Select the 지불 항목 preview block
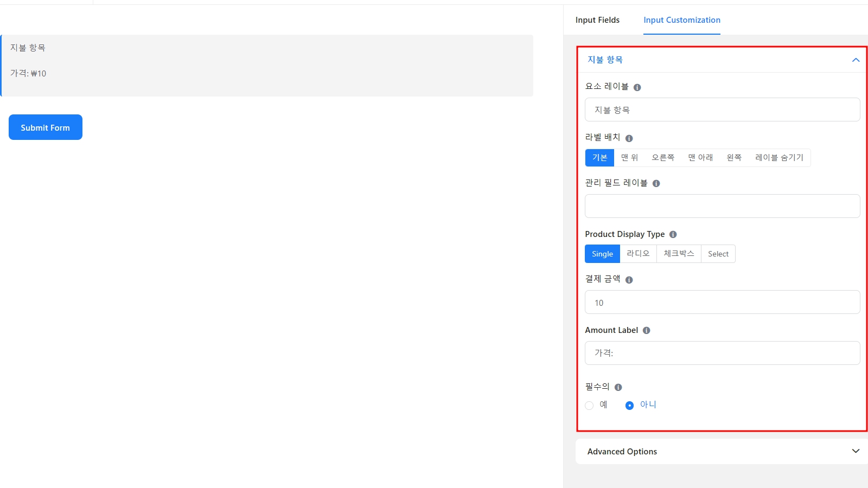 [266, 66]
